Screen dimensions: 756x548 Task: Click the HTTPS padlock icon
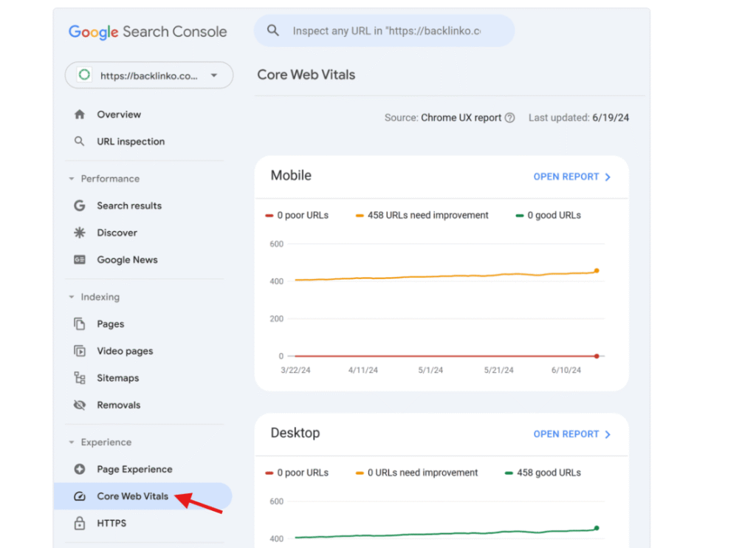pos(79,523)
